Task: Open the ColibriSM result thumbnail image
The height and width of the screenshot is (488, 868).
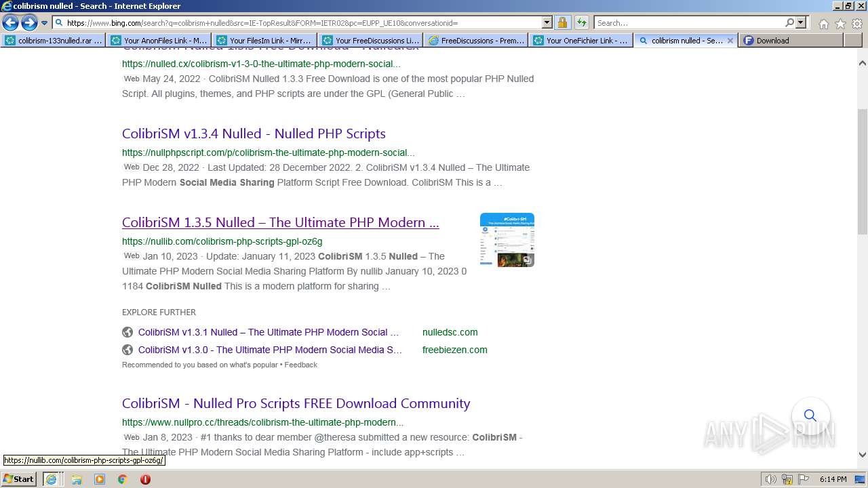Action: click(x=507, y=240)
